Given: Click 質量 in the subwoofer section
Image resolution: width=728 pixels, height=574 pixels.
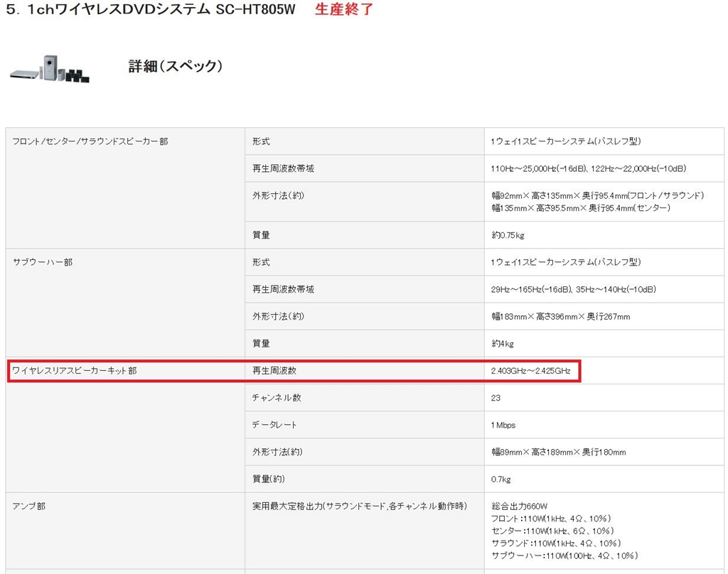Looking at the screenshot, I should click(261, 344).
